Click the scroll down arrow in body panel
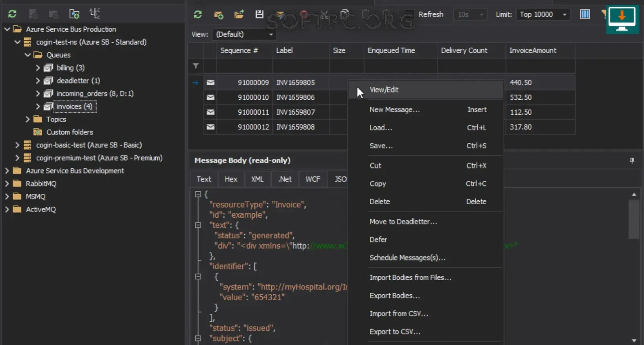This screenshot has width=644, height=345. pyautogui.click(x=634, y=341)
